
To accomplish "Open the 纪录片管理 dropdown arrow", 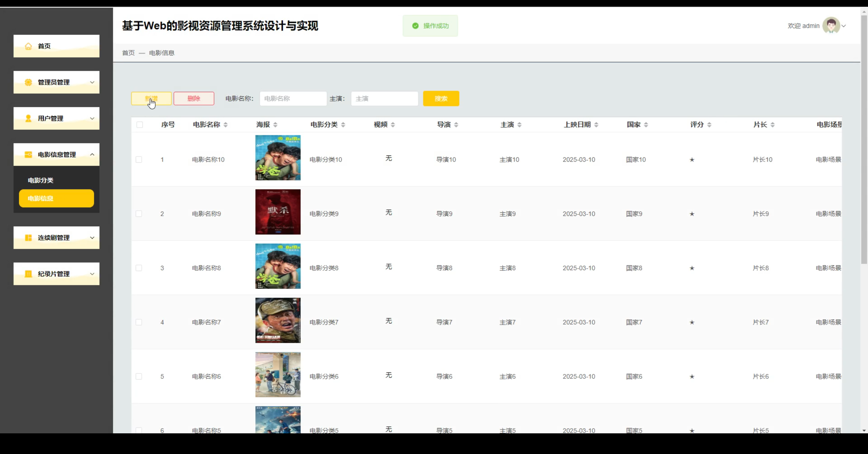I will 93,274.
